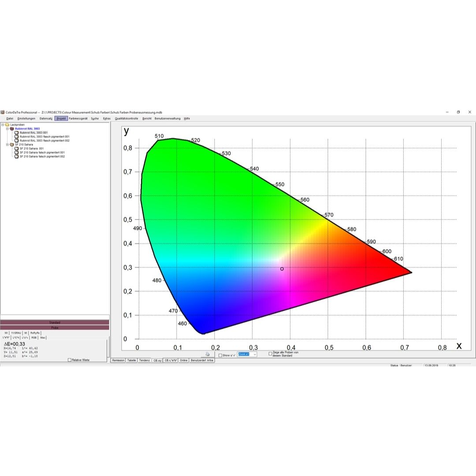Open the Zoom x1 dropdown
This screenshot has width=476, height=476.
254,355
